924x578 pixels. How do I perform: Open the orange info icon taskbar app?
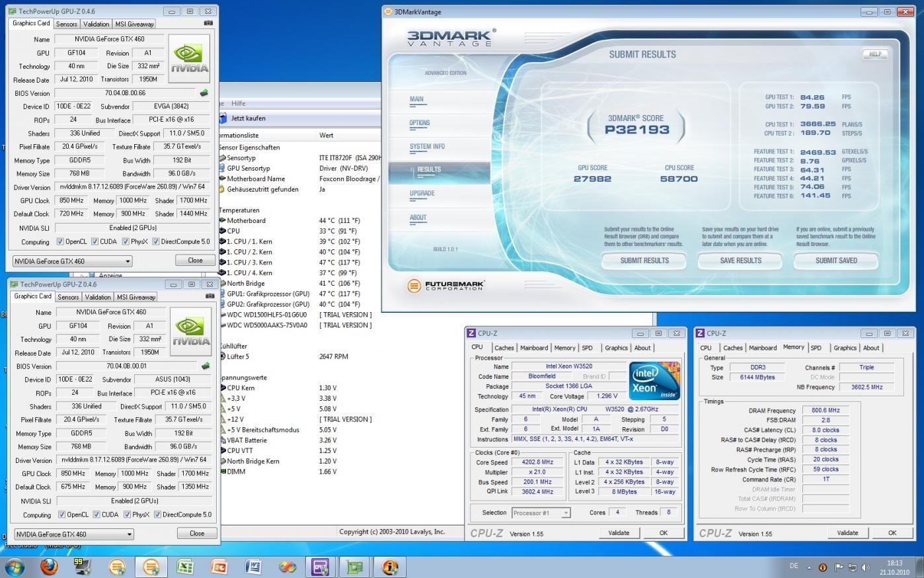(x=390, y=567)
